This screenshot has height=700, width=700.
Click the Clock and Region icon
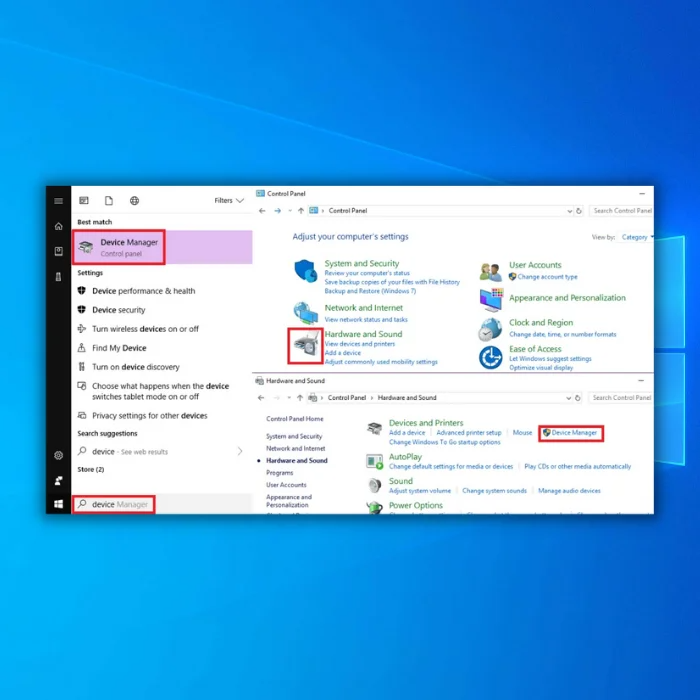(x=490, y=329)
